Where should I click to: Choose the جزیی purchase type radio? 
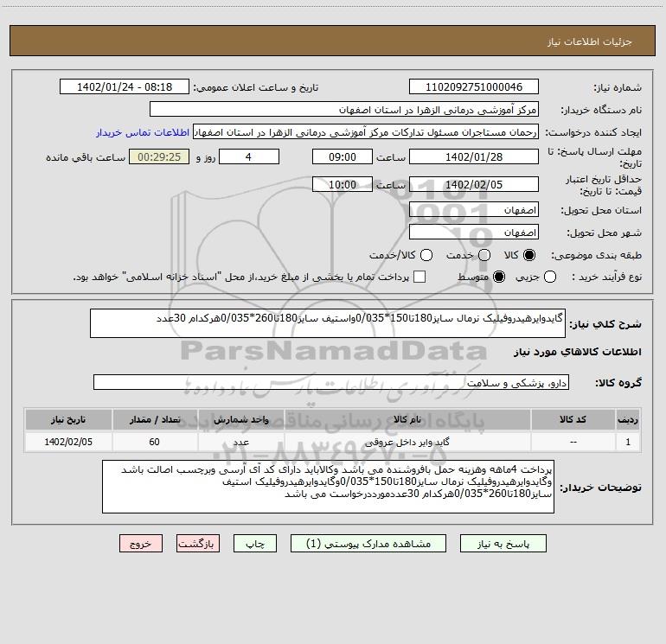[x=550, y=277]
